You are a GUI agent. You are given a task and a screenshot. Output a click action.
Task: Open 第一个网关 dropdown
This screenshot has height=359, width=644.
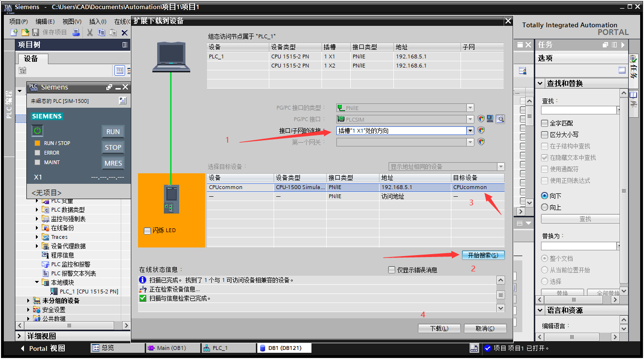coord(470,142)
